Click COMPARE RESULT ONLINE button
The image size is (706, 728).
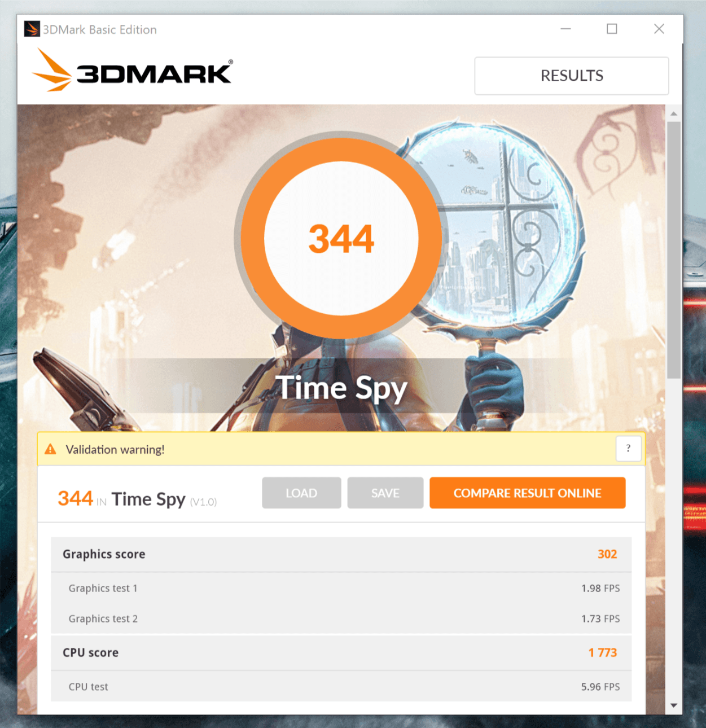click(527, 493)
